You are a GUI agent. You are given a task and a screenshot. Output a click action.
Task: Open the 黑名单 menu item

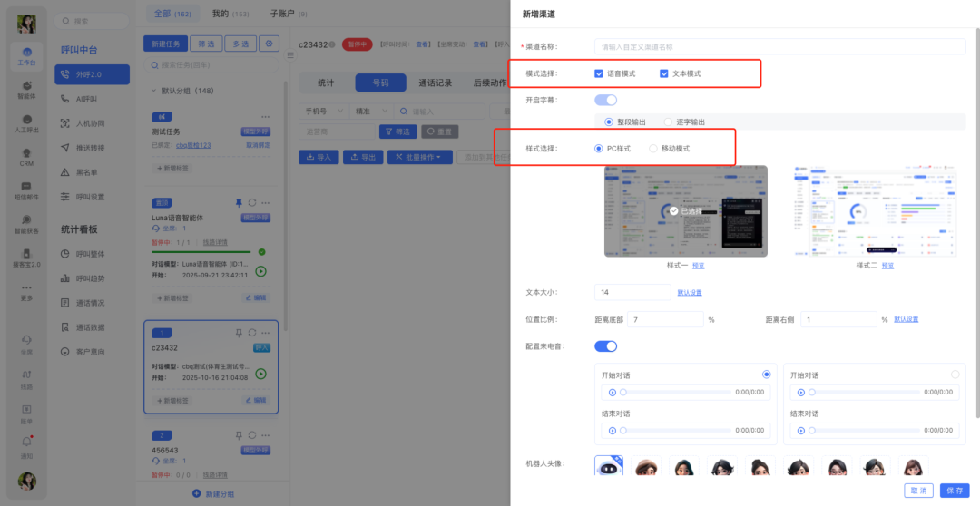[89, 172]
